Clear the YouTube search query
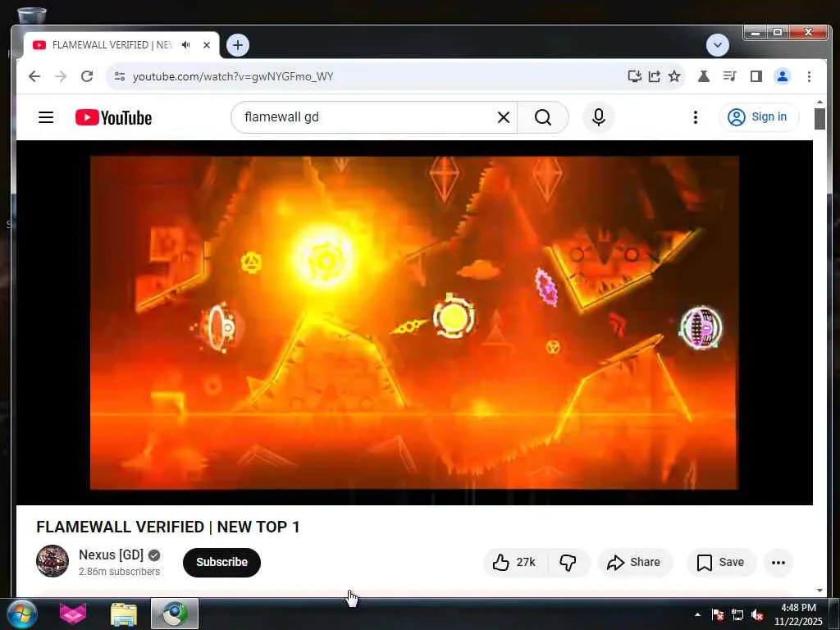Image resolution: width=840 pixels, height=630 pixels. [x=504, y=117]
